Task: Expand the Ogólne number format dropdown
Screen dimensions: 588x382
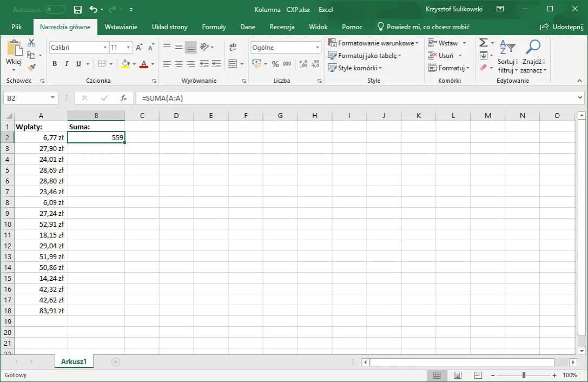Action: tap(318, 48)
